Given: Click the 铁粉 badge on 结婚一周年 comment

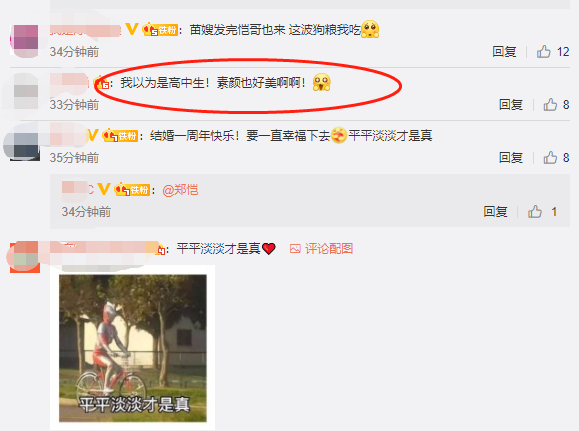Looking at the screenshot, I should pos(120,136).
